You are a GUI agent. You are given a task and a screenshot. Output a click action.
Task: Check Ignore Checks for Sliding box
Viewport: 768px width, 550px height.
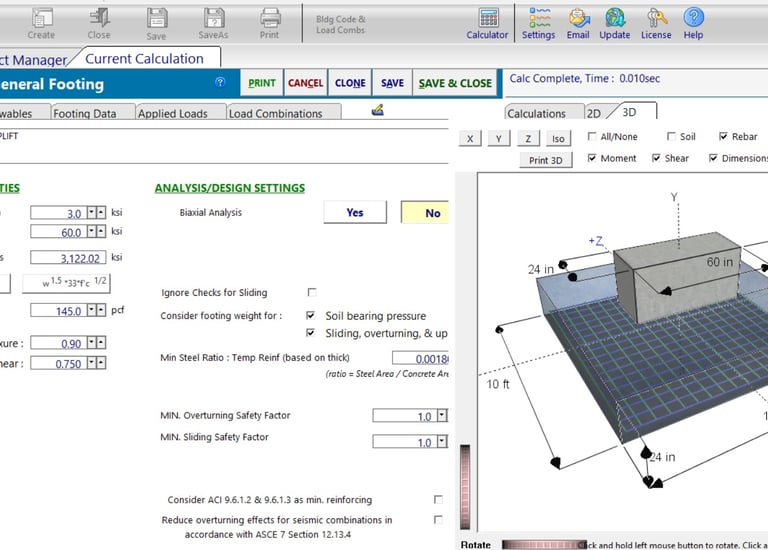point(312,293)
